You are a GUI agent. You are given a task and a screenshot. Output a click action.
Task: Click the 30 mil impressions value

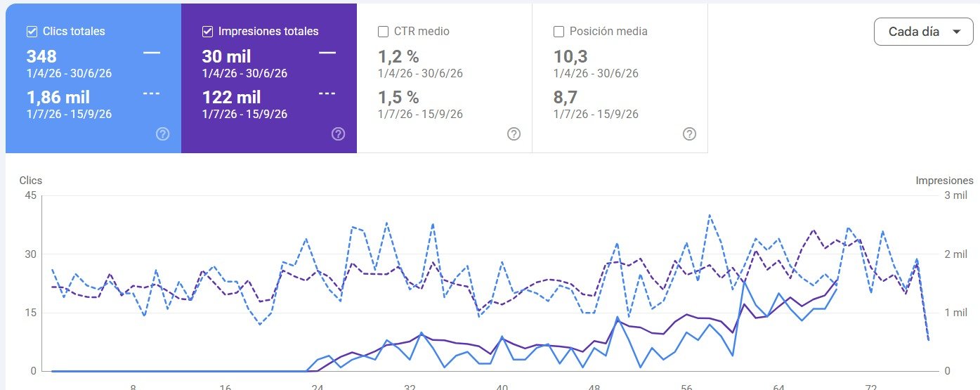(x=226, y=57)
